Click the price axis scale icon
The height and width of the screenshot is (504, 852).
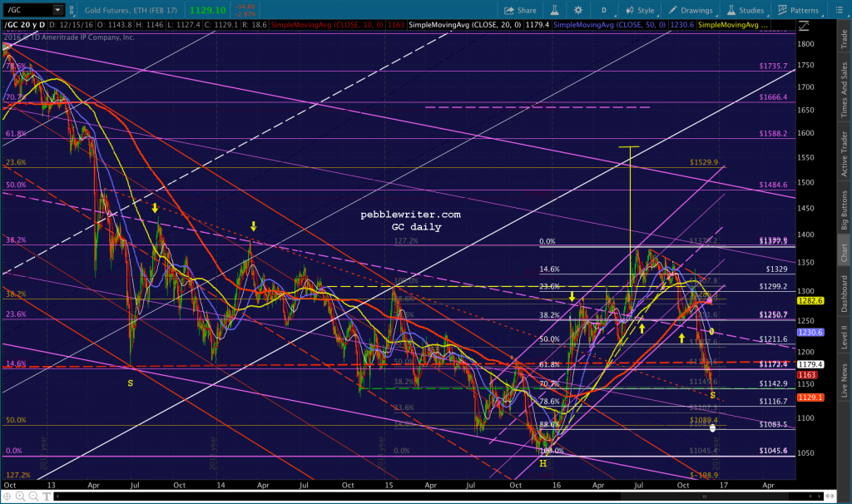point(804,26)
